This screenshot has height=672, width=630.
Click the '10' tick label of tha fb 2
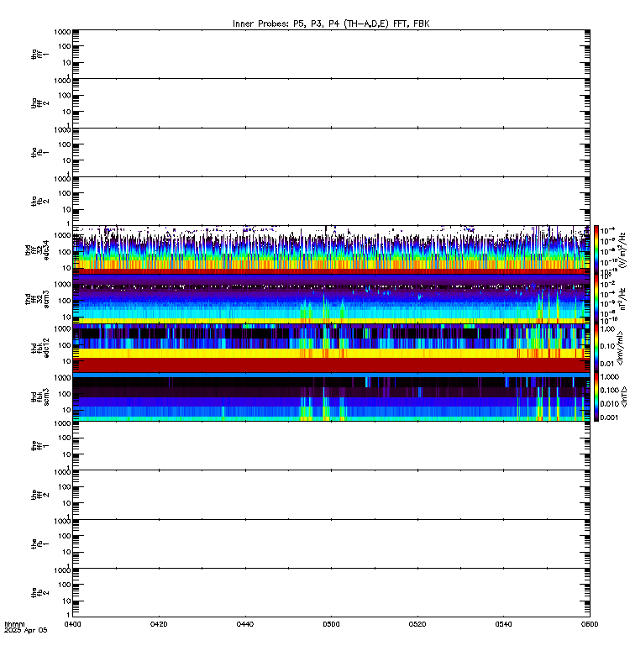click(66, 209)
